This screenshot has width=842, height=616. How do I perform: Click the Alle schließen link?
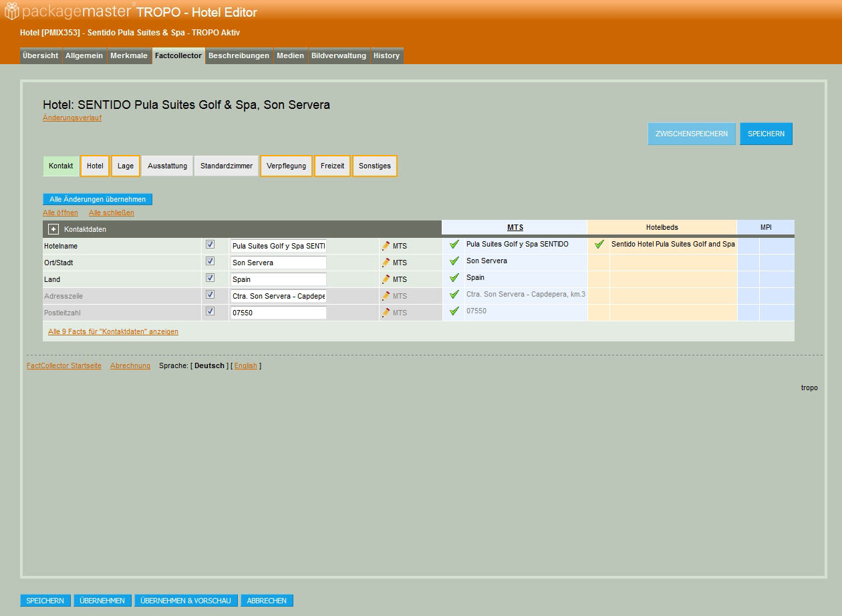112,212
